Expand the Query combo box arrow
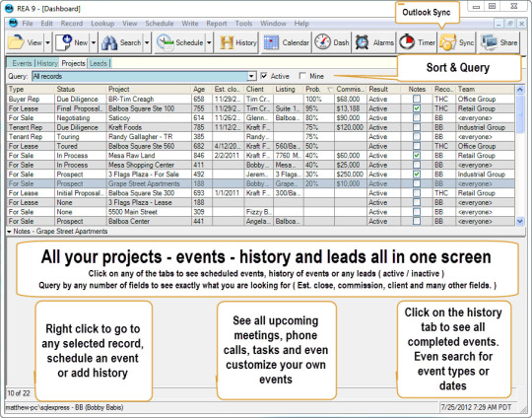 pos(251,76)
